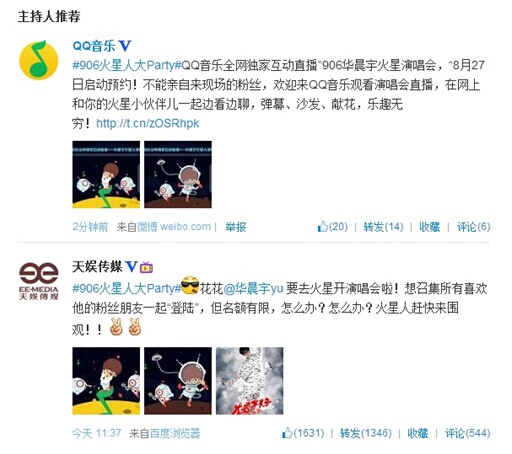
Task: Click the purple TV badge next to 天娱传媒
Action: pyautogui.click(x=146, y=267)
